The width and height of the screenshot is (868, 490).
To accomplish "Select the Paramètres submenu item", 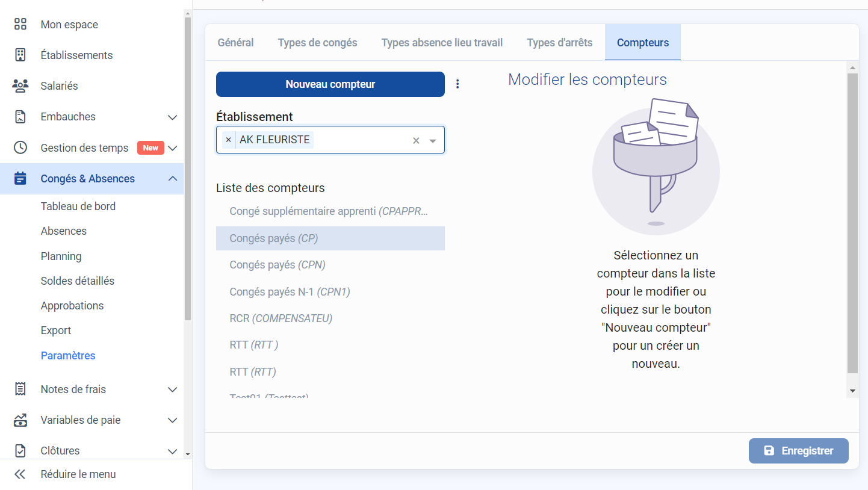I will point(68,356).
